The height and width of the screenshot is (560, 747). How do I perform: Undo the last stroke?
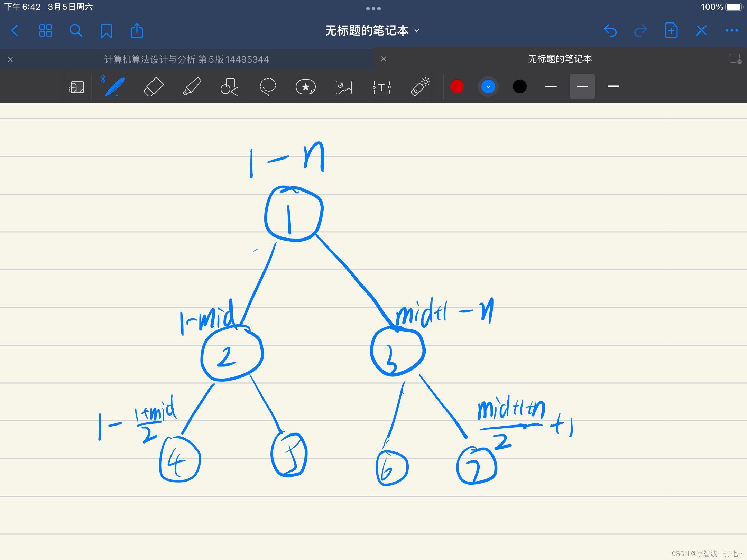[x=610, y=31]
